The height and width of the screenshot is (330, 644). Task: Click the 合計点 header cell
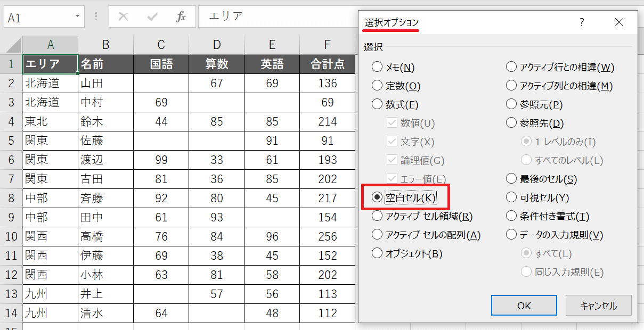[x=327, y=64]
